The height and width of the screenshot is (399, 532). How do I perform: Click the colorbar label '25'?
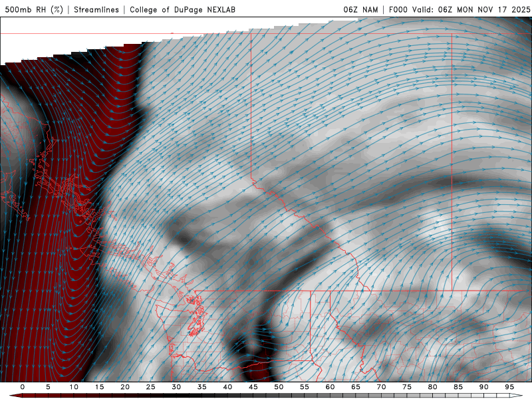click(151, 387)
